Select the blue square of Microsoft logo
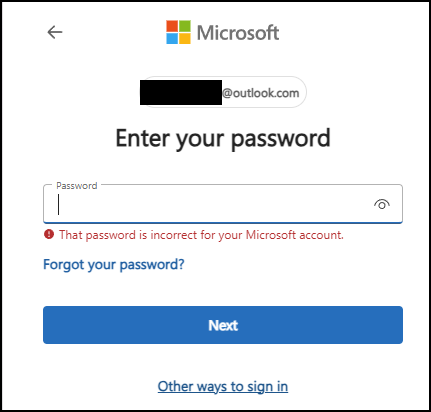 tap(172, 39)
